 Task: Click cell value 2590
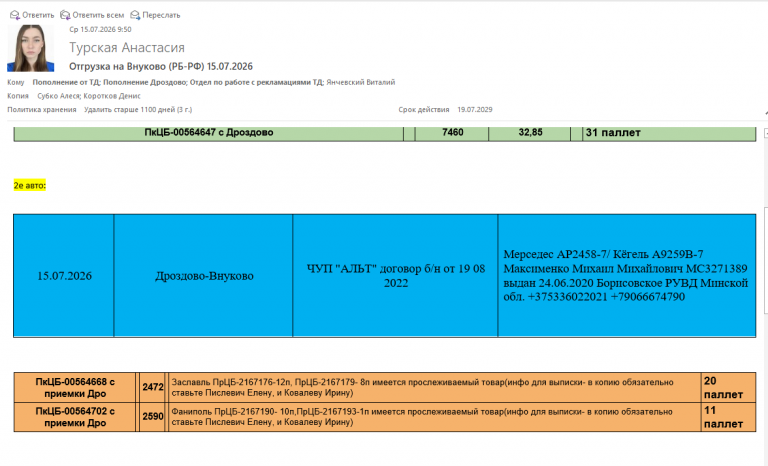153,417
